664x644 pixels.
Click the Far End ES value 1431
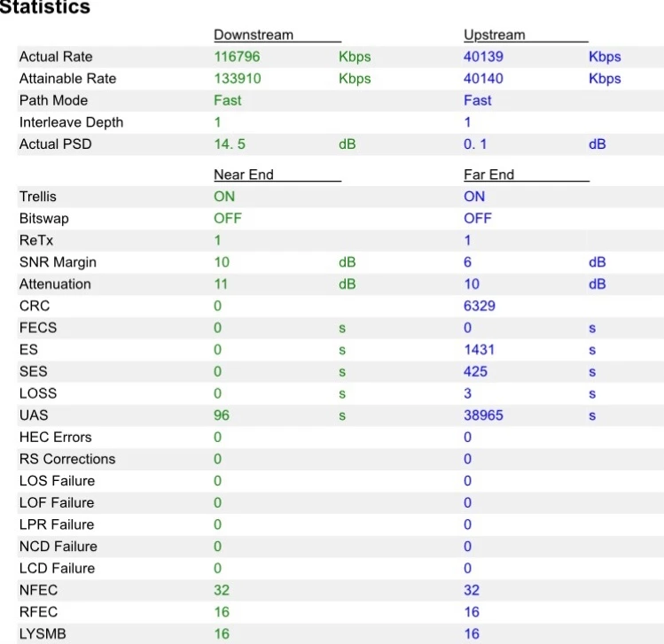click(x=479, y=349)
